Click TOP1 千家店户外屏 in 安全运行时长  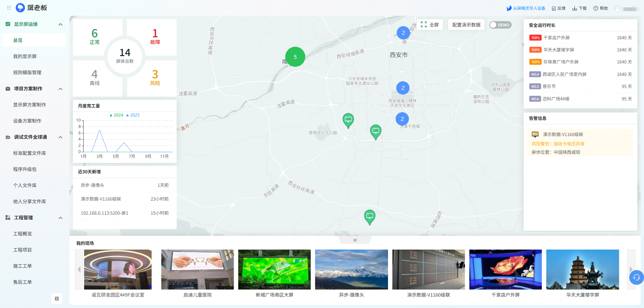581,38
